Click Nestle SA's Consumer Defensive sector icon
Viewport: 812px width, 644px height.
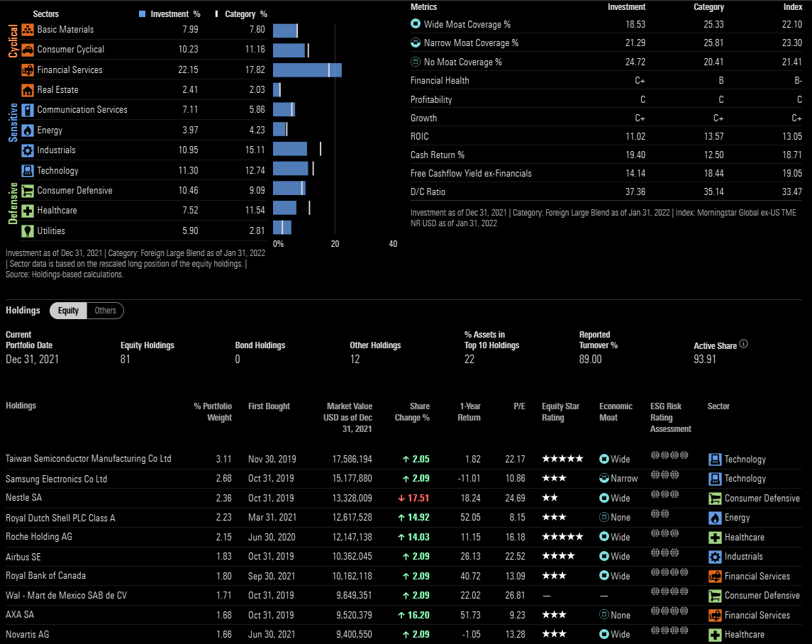coord(715,499)
